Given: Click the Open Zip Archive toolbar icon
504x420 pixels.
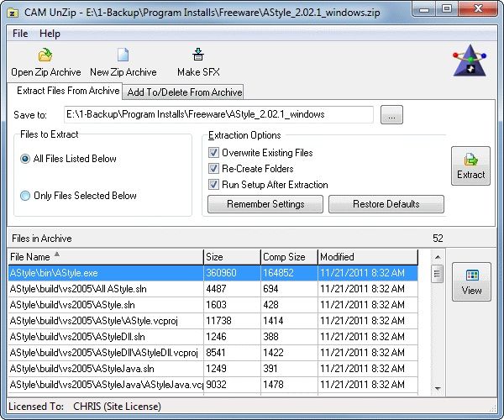Looking at the screenshot, I should pyautogui.click(x=45, y=55).
